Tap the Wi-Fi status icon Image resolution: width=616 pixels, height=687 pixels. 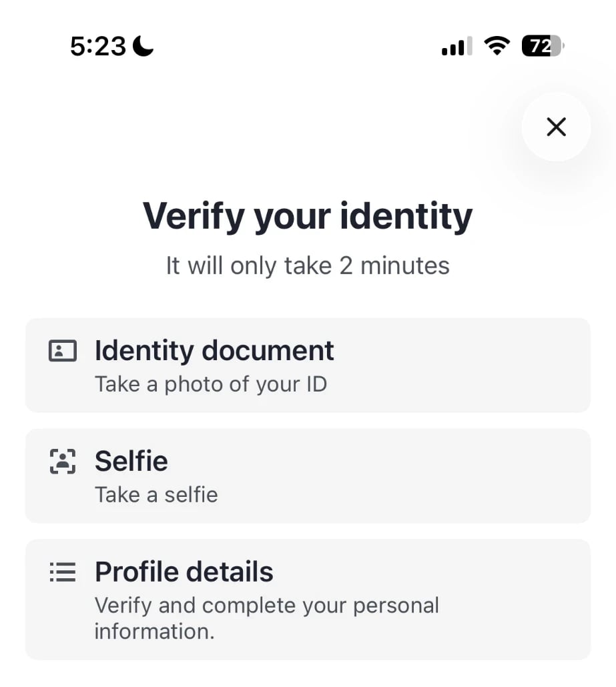[497, 45]
